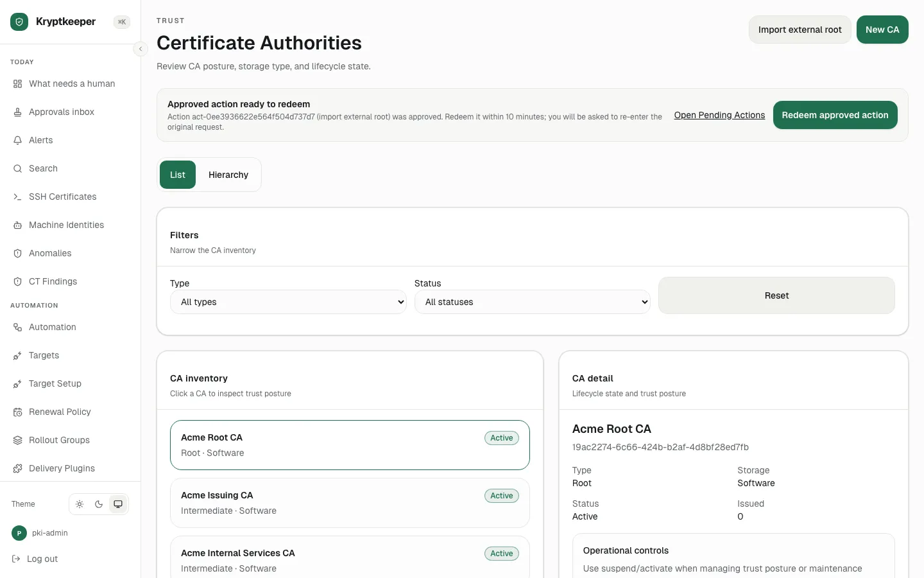Viewport: 924px width, 578px height.
Task: Switch theme to light mode sun toggle
Action: coord(80,504)
